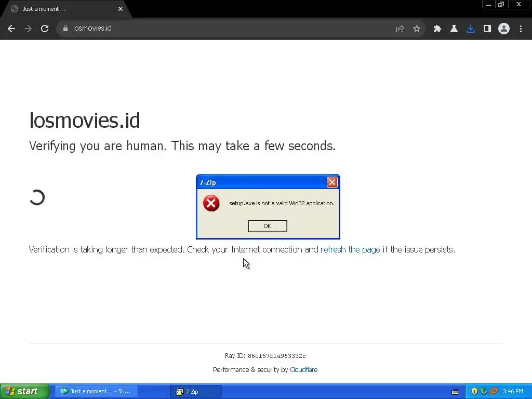Click 'setup.exe is not a valid Win32 application.'
This screenshot has width=532, height=399.
pos(282,203)
